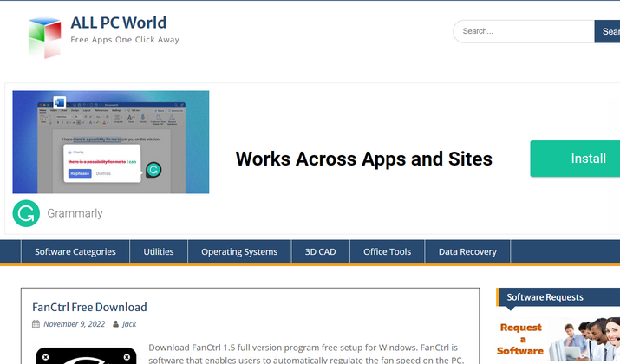
Task: Click the Grammarly ad screenshot image
Action: [110, 142]
